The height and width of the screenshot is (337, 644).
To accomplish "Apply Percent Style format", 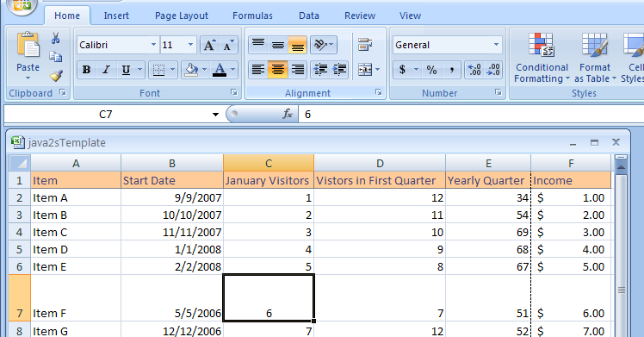I will (431, 70).
